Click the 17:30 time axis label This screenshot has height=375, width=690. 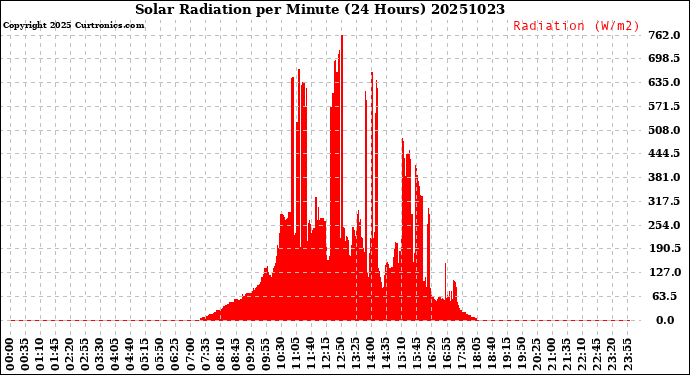pyautogui.click(x=461, y=355)
